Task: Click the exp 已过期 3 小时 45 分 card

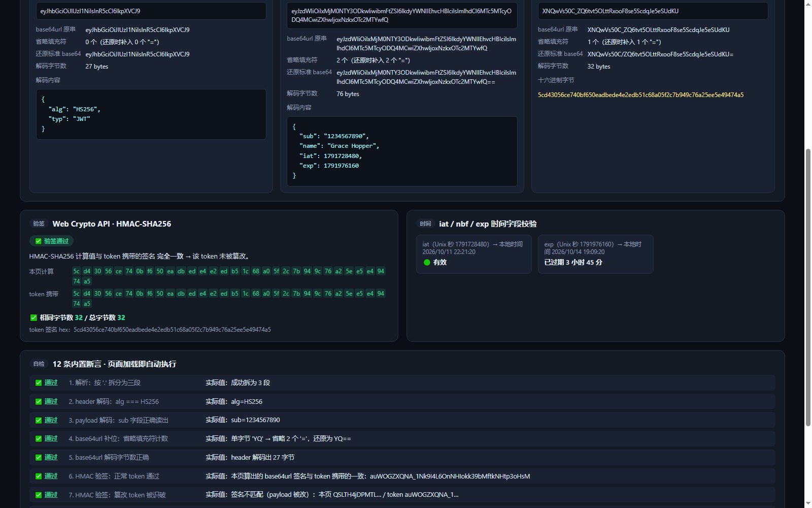Action: click(596, 254)
